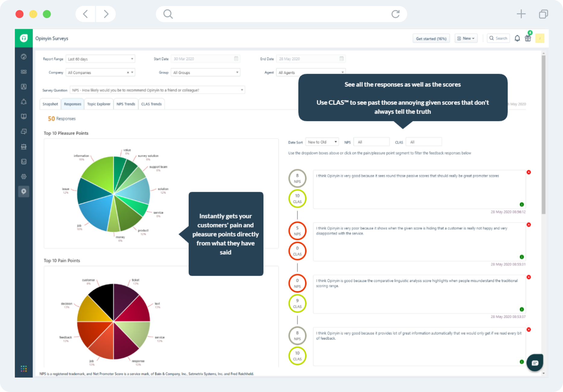Expand Report Range dropdown
Screen dimensions: 563x392
(100, 59)
